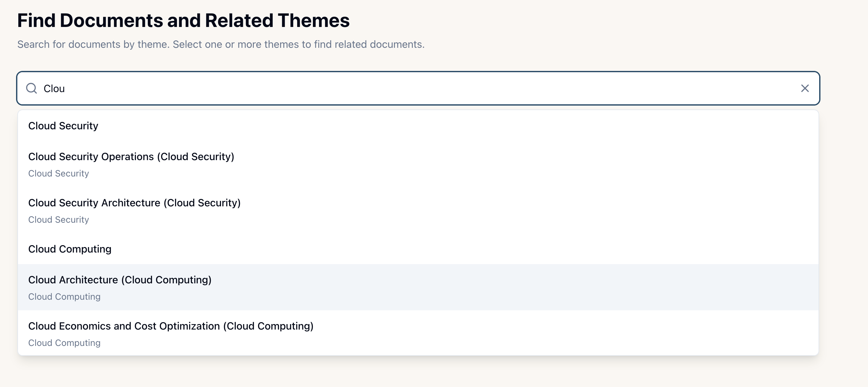Select the Cloud Computing theme suggestion
868x387 pixels.
(x=69, y=249)
